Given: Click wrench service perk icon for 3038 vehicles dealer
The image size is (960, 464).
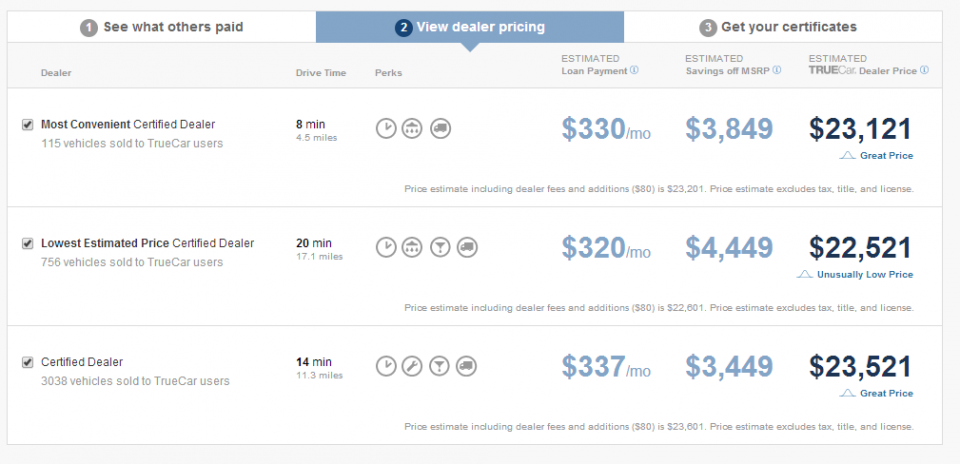Looking at the screenshot, I should 412,366.
